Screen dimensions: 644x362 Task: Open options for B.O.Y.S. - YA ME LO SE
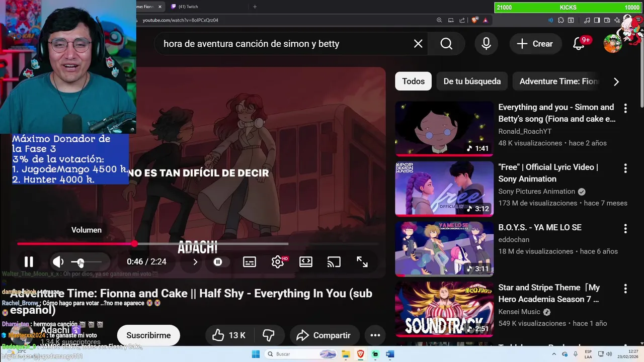[x=625, y=228]
